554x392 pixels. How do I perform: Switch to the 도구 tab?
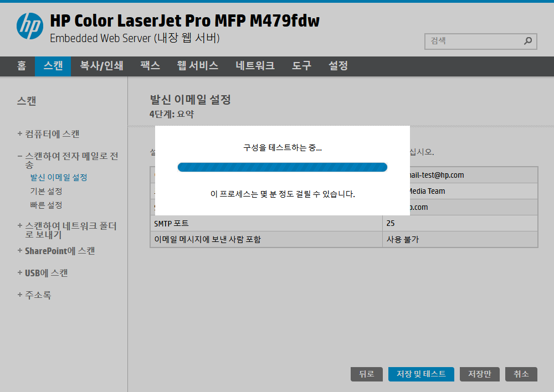302,66
